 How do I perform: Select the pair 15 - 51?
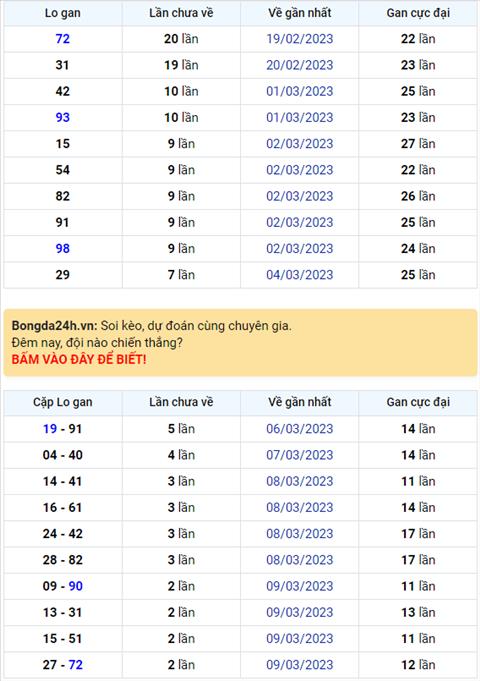click(x=63, y=638)
